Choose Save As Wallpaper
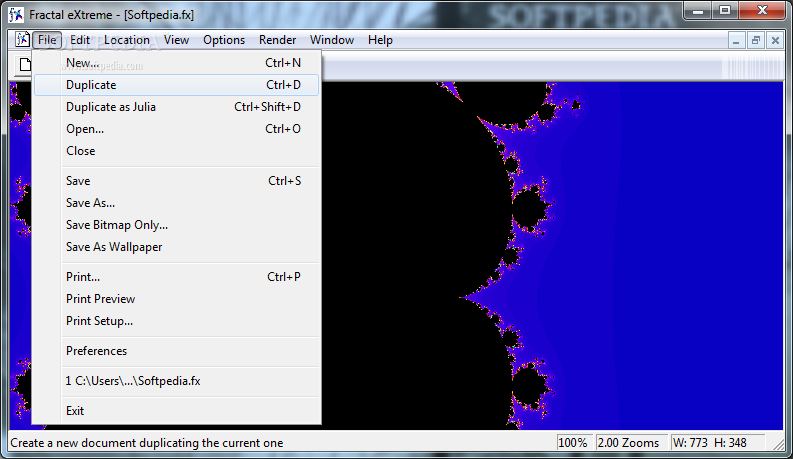This screenshot has width=793, height=459. (x=177, y=247)
